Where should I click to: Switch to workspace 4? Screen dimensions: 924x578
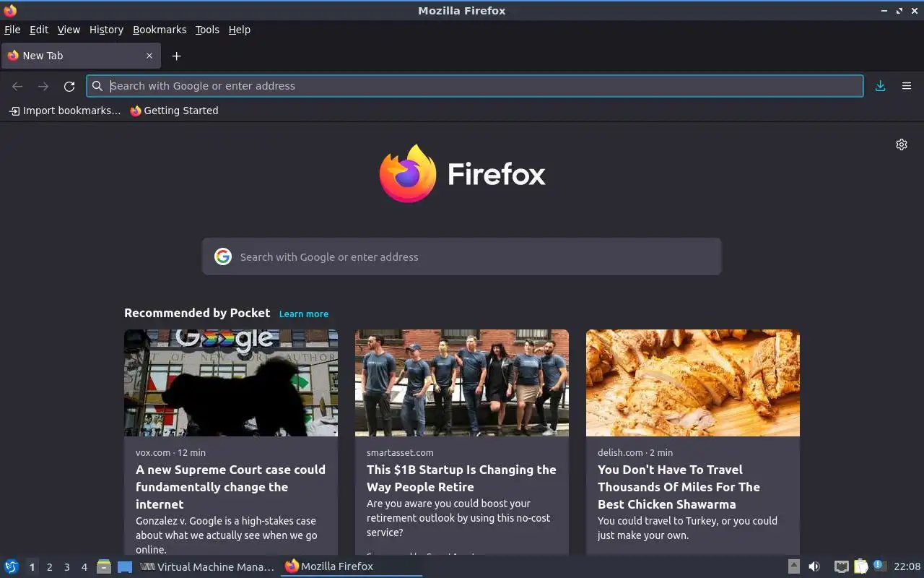84,567
